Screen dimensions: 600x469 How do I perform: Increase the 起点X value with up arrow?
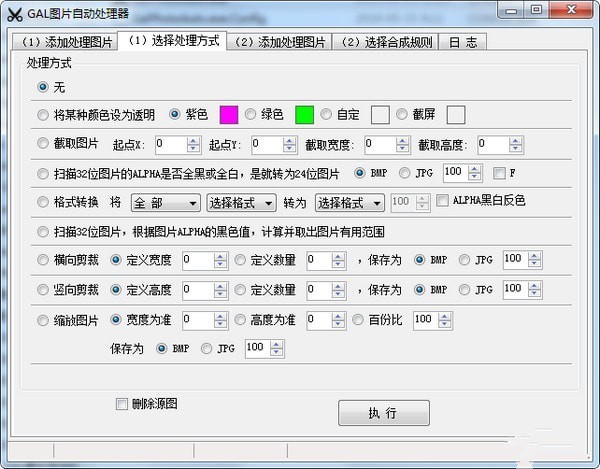click(x=194, y=140)
